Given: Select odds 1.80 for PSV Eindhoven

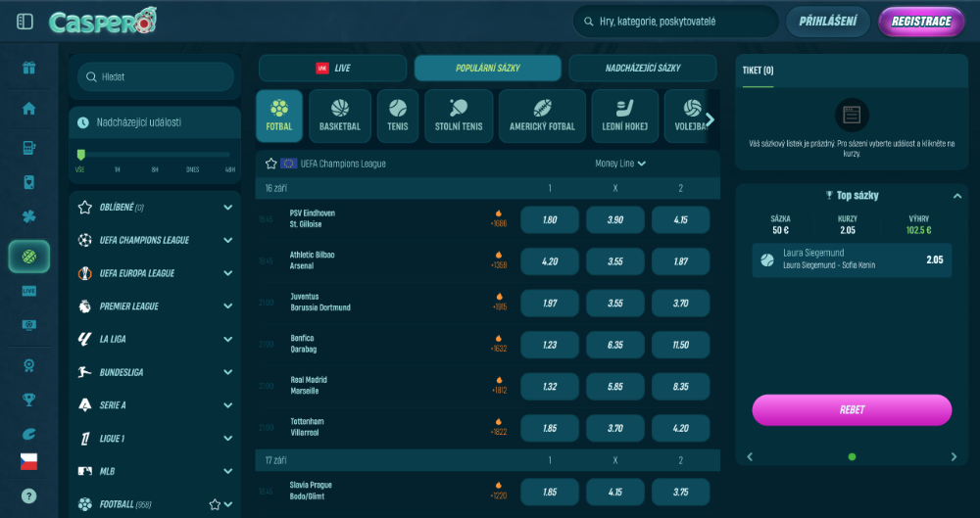Looking at the screenshot, I should [550, 220].
